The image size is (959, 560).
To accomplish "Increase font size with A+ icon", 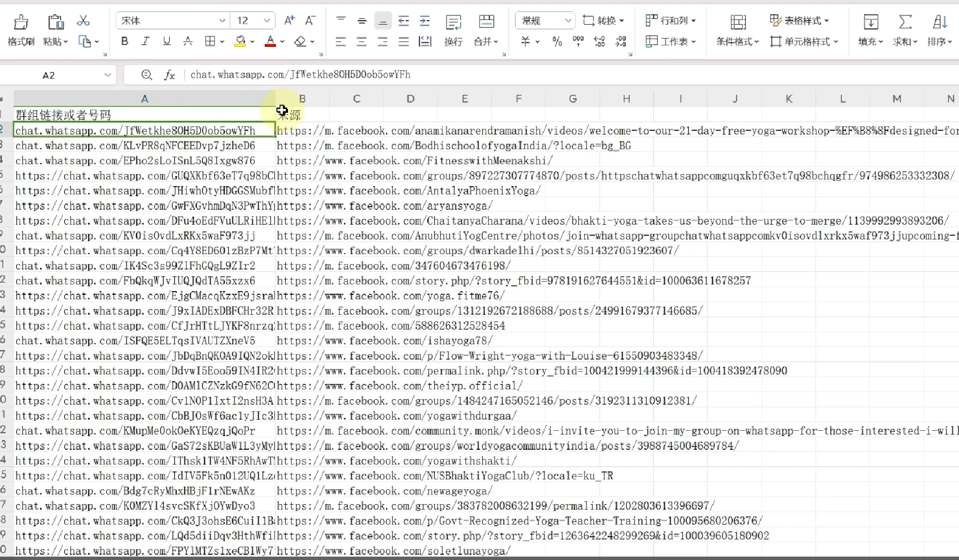I will point(289,21).
